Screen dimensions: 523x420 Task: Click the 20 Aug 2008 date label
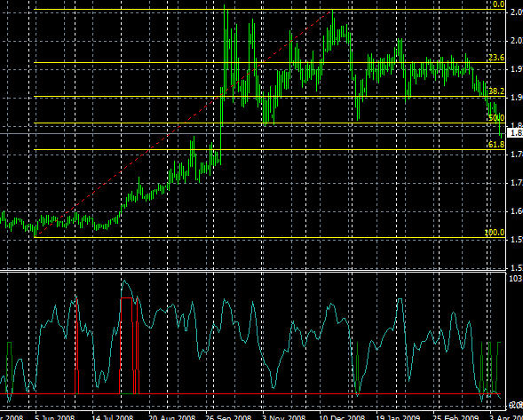171,417
